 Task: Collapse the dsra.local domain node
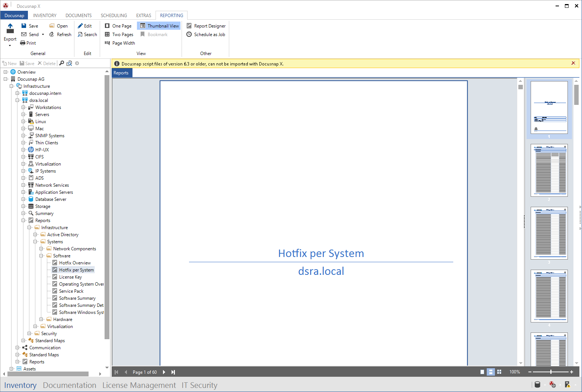tap(17, 100)
